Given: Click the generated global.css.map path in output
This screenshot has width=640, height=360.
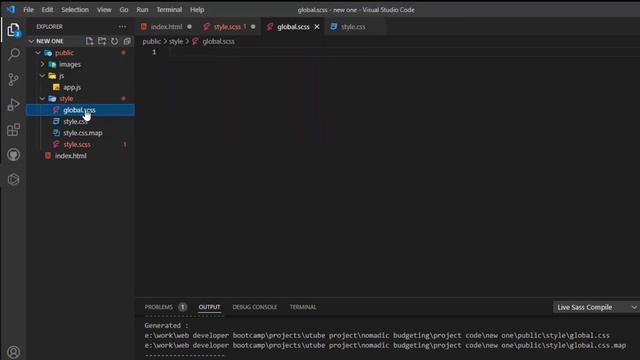Looking at the screenshot, I should (385, 345).
